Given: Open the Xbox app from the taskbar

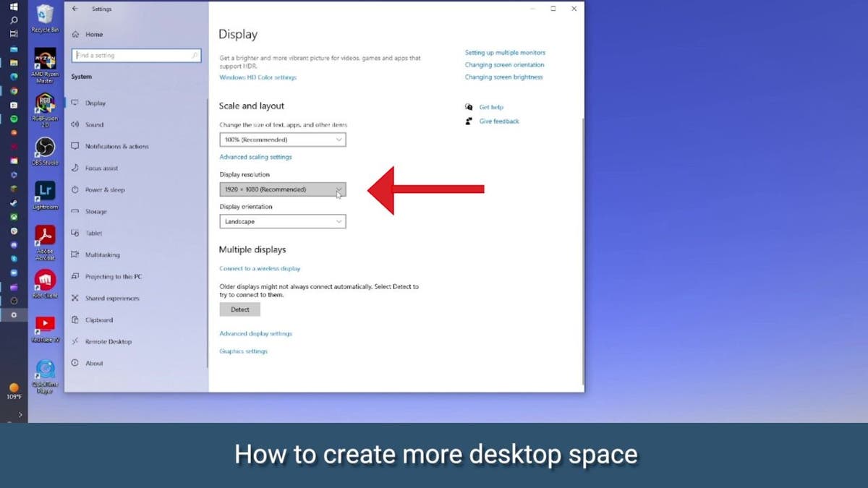Looking at the screenshot, I should coord(14,217).
